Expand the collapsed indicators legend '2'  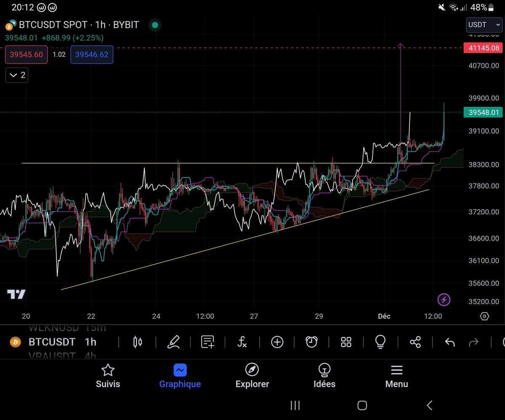tap(17, 75)
